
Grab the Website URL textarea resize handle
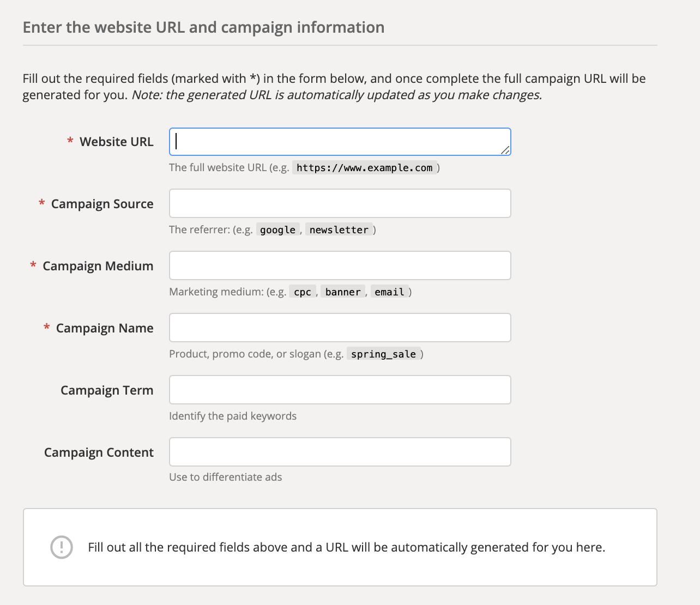[x=505, y=150]
